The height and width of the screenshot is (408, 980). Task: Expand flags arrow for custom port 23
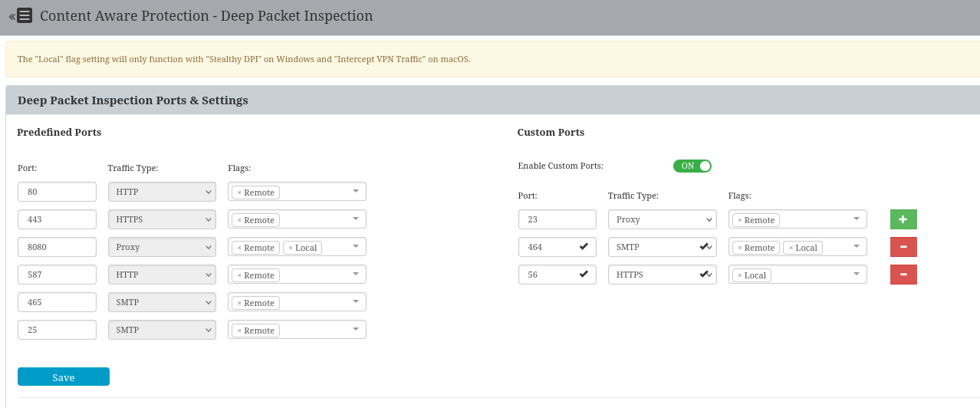[x=857, y=219]
